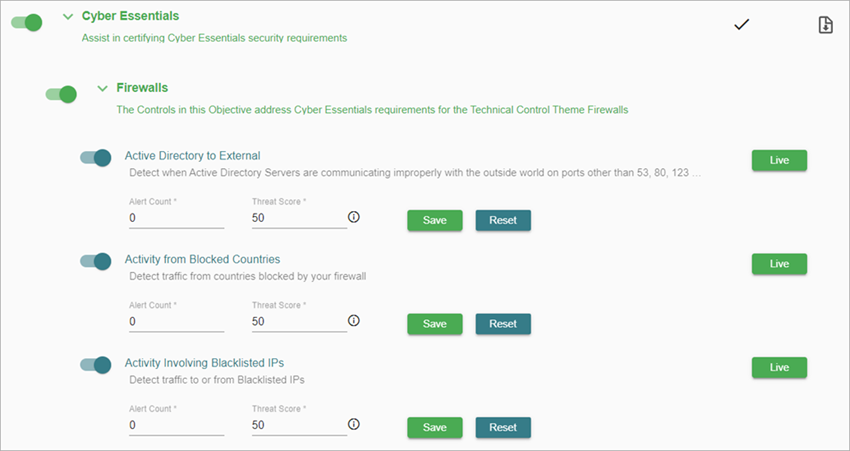The image size is (850, 451).
Task: Collapse the Cyber Essentials section chevron
Action: (68, 17)
